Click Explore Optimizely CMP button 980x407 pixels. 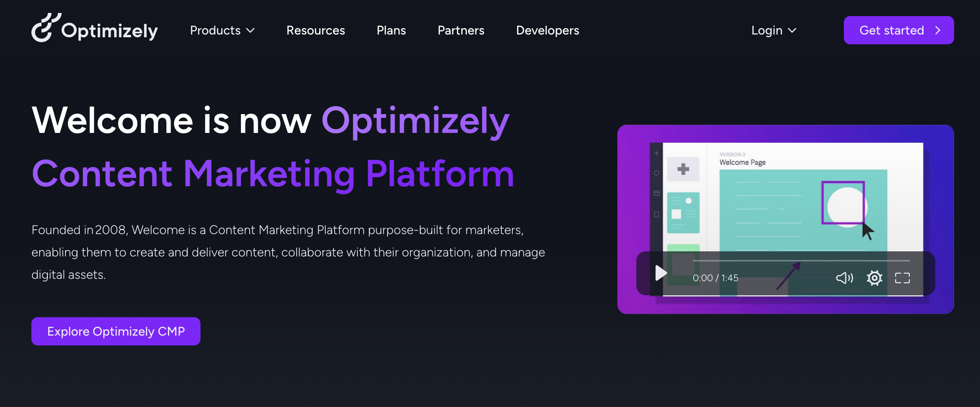pyautogui.click(x=116, y=331)
